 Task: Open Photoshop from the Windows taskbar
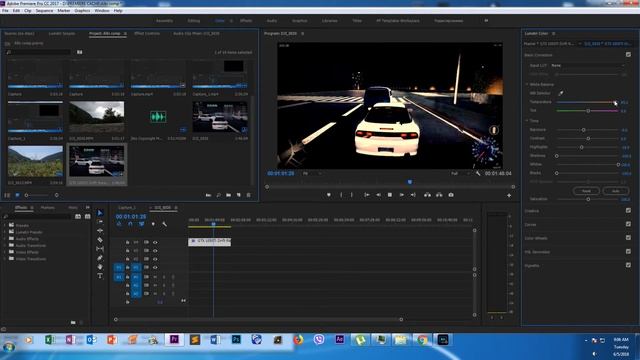pyautogui.click(x=236, y=340)
